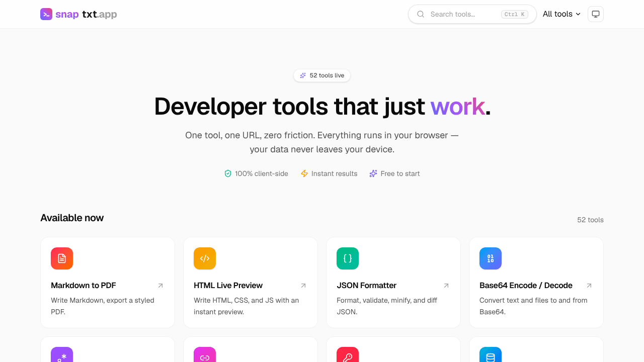This screenshot has width=644, height=362.
Task: Click the lightning bolt icon beside Instant results
Action: [x=304, y=173]
